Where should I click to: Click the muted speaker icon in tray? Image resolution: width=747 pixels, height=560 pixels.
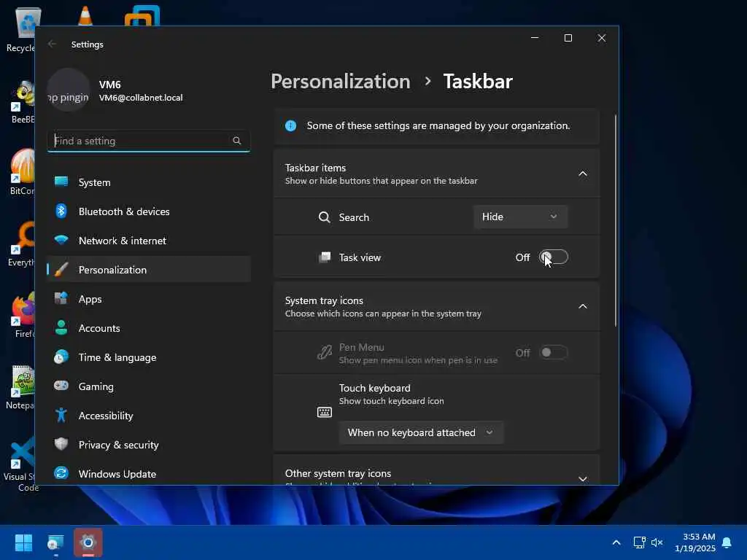[657, 542]
